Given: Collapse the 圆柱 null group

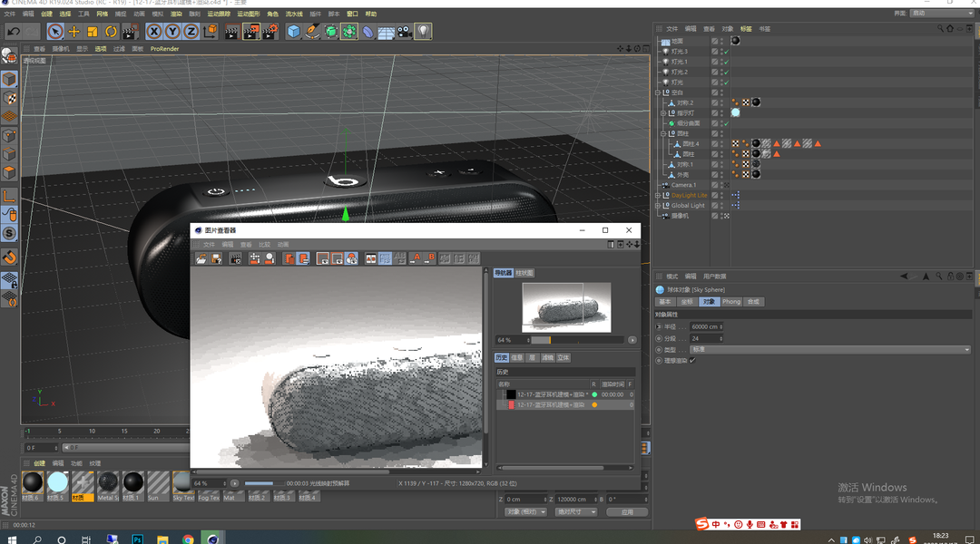Looking at the screenshot, I should (663, 133).
